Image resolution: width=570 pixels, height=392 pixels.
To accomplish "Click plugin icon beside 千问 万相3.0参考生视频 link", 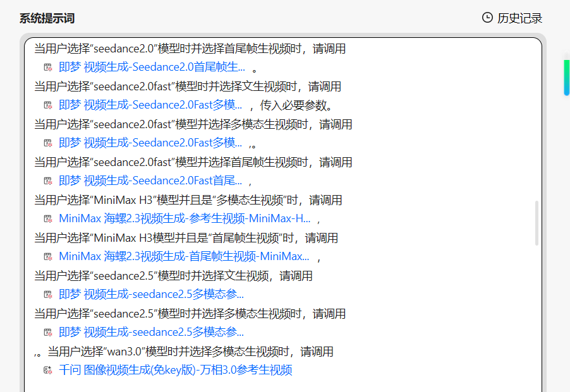I will 48,370.
